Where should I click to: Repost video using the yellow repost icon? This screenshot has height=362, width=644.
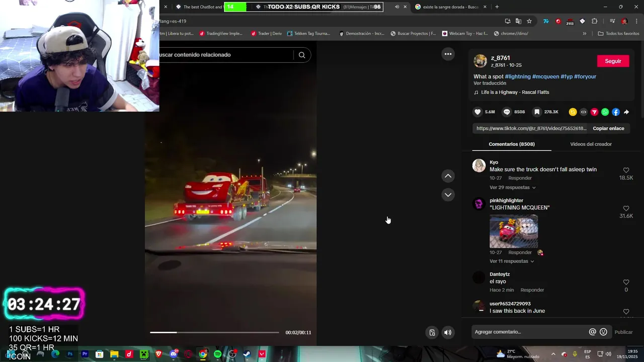click(573, 112)
